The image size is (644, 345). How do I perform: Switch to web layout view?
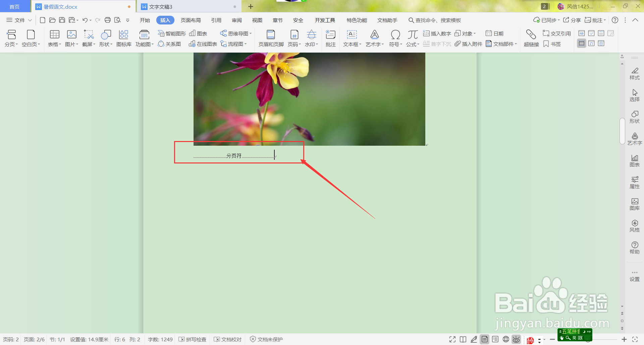click(x=506, y=339)
